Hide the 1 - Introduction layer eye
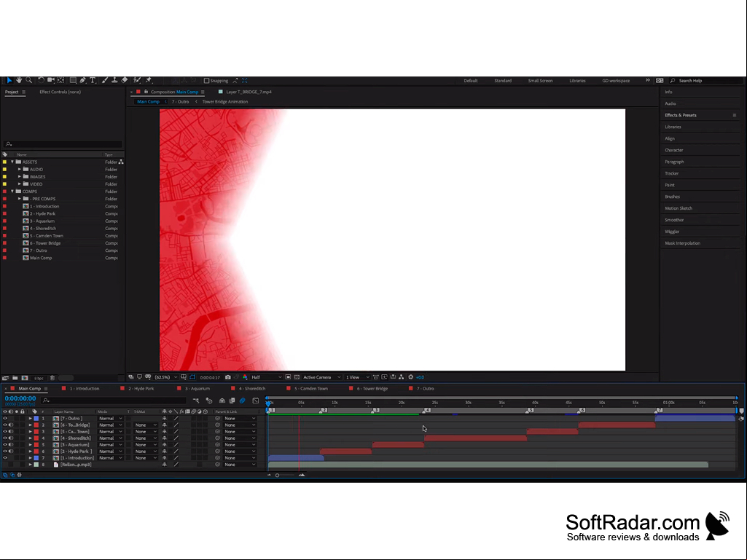 [5, 458]
